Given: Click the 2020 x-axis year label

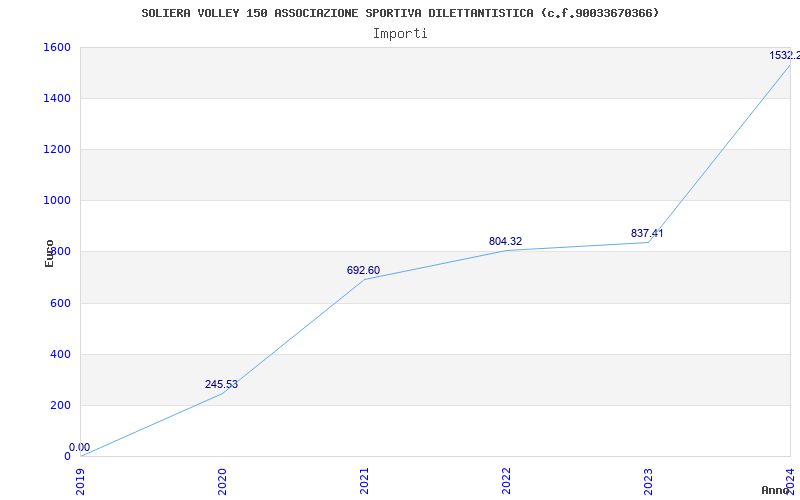Looking at the screenshot, I should click(222, 481).
